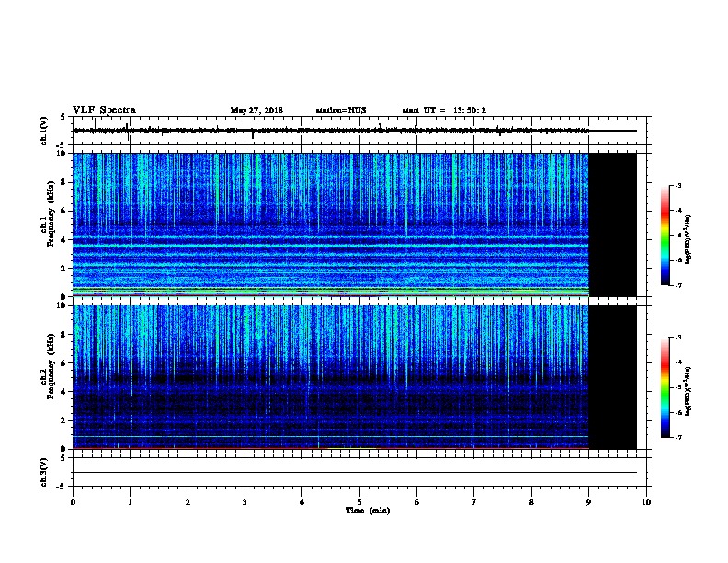Click the 'Time (min)' axis label
728x563 pixels.
pyautogui.click(x=368, y=511)
